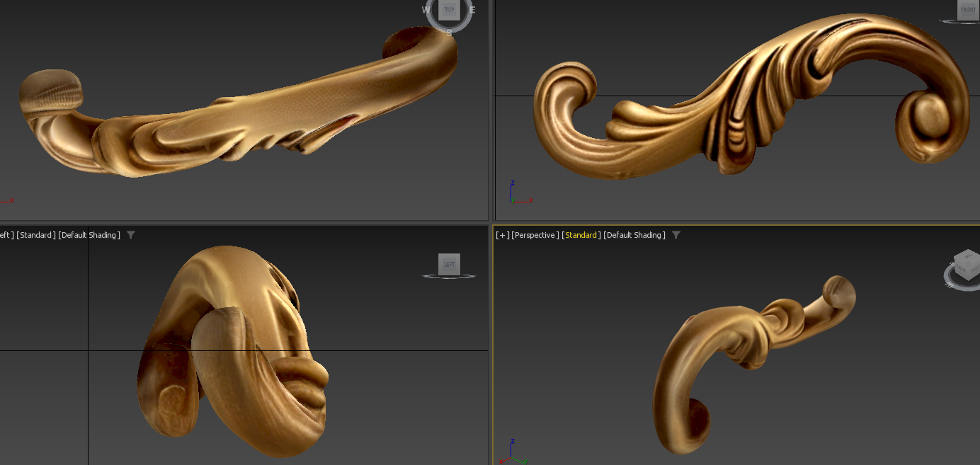Open the [Perspective] point-of-view menu

click(535, 235)
